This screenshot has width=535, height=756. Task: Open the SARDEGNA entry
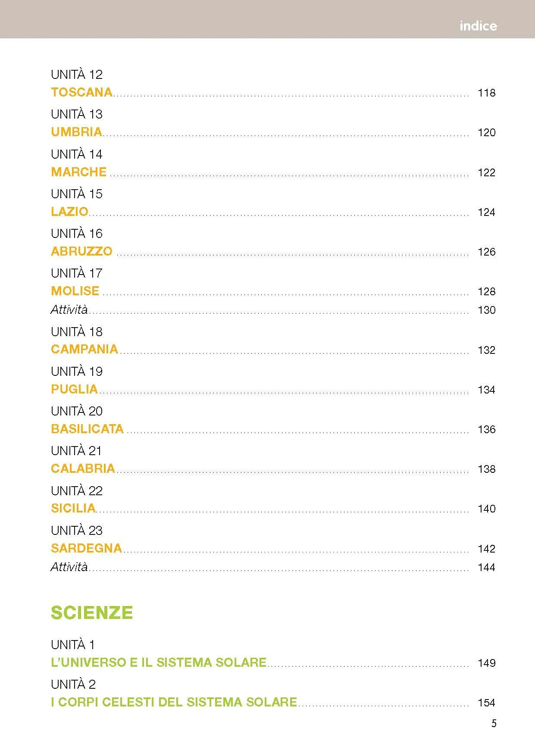pos(86,548)
